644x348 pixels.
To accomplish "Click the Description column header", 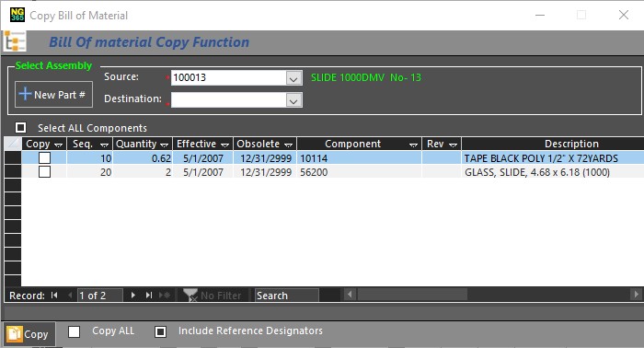I will [x=553, y=144].
